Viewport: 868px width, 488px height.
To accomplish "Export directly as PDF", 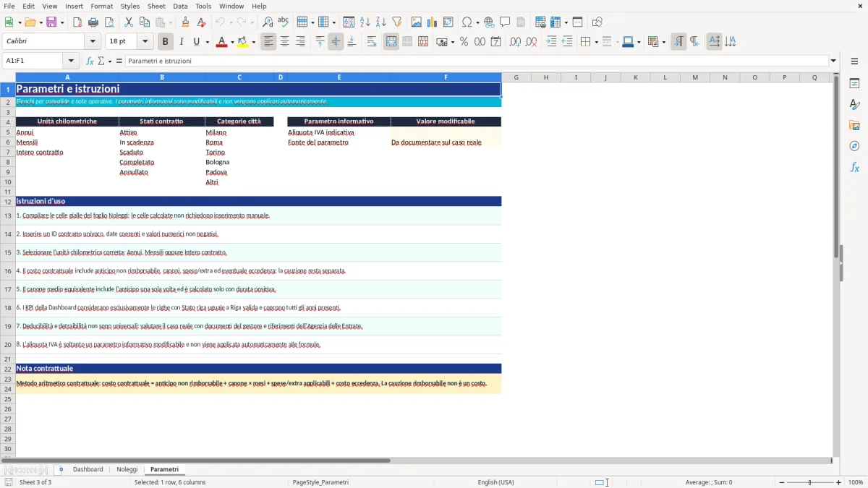I will pos(77,22).
